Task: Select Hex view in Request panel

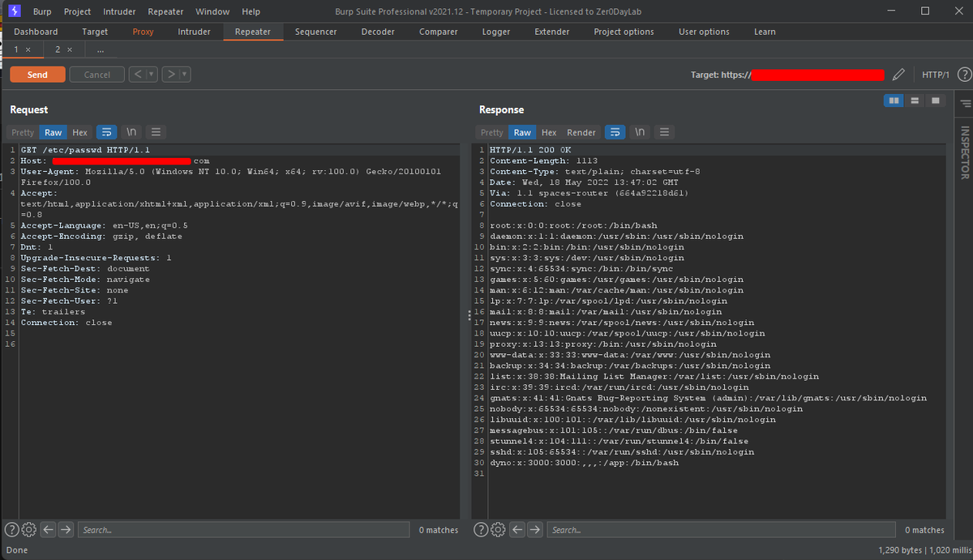Action: pos(79,132)
